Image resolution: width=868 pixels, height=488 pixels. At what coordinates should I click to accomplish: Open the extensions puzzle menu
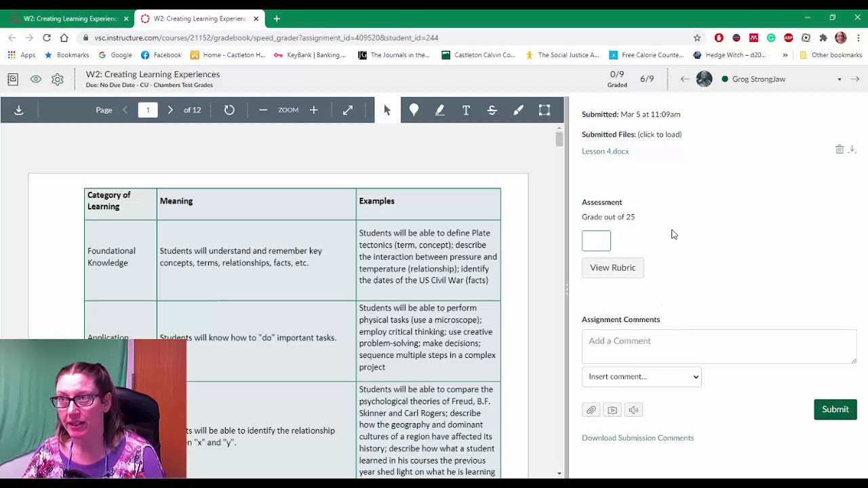tap(823, 38)
